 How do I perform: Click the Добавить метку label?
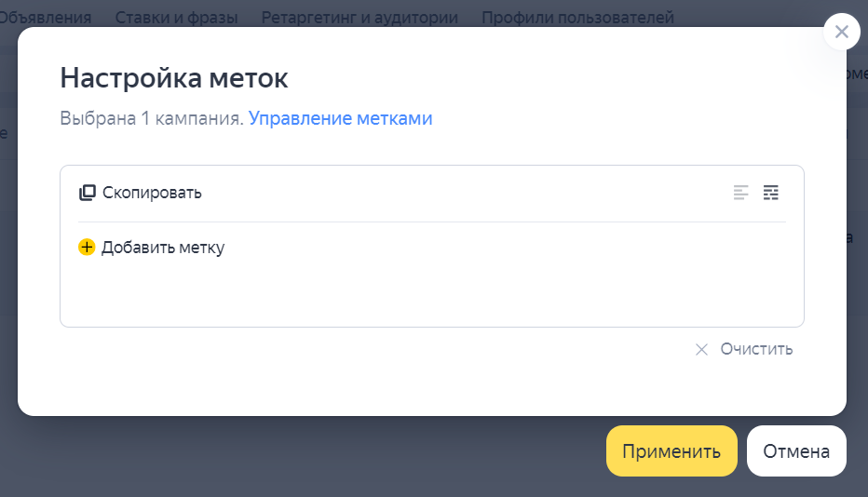point(163,248)
